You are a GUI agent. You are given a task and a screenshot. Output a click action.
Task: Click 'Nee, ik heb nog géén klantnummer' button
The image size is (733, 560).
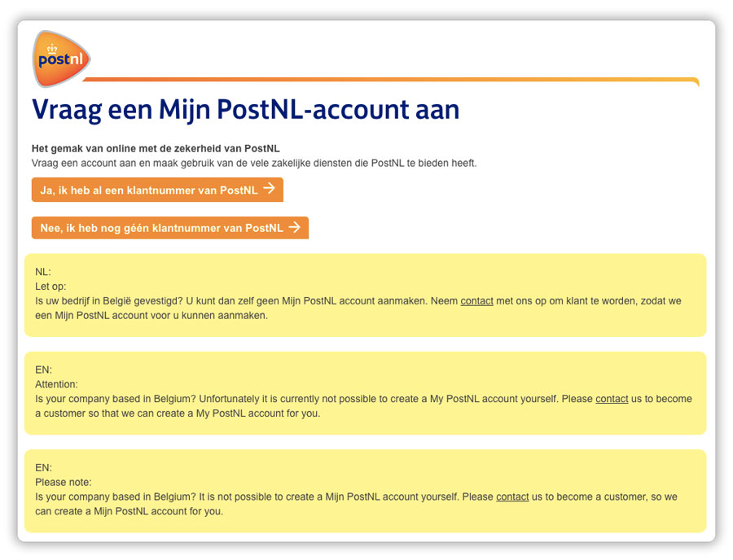[x=170, y=227]
